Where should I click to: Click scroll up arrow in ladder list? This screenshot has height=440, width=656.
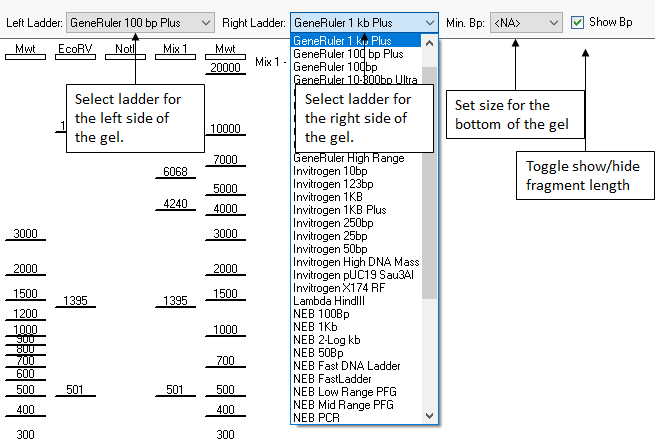tap(430, 42)
